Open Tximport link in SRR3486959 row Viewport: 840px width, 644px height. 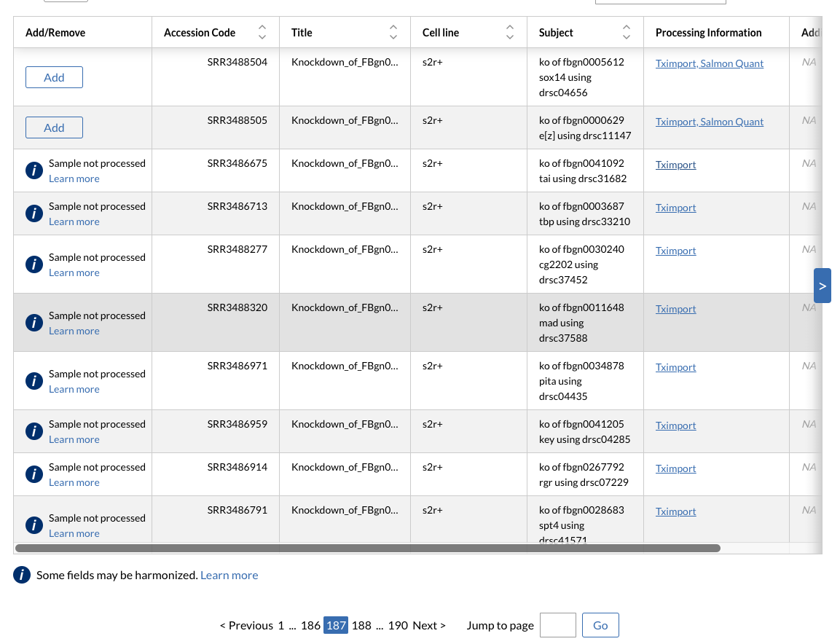[675, 425]
